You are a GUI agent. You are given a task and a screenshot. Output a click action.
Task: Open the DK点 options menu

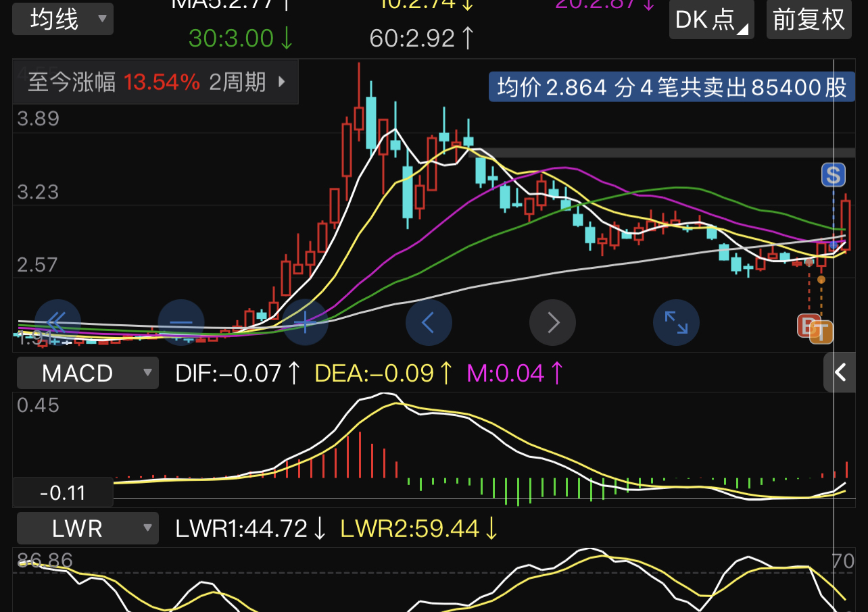[712, 19]
